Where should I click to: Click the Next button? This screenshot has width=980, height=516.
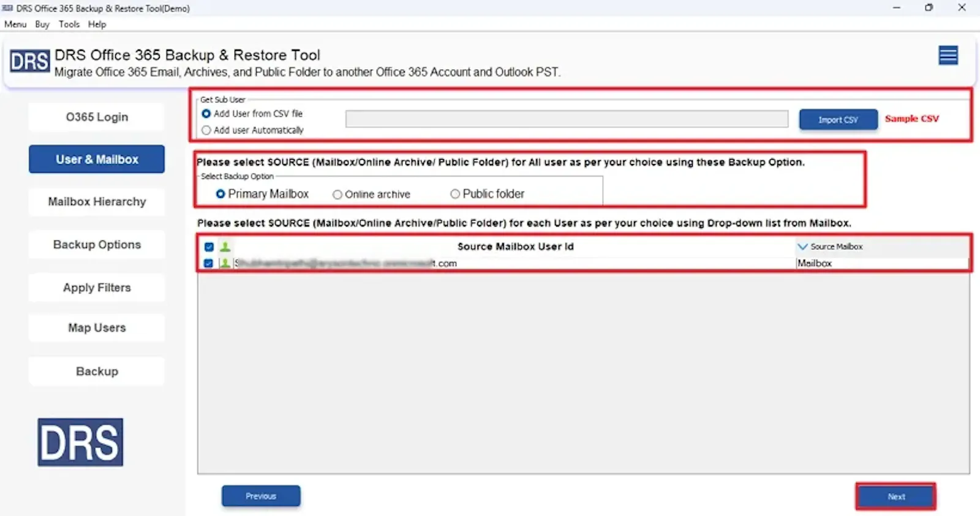tap(896, 496)
